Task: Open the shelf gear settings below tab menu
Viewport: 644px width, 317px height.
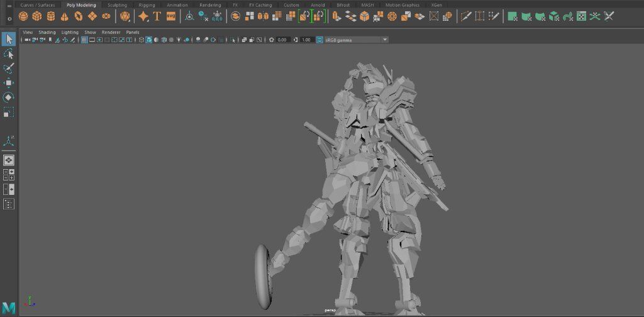Action: click(x=9, y=19)
